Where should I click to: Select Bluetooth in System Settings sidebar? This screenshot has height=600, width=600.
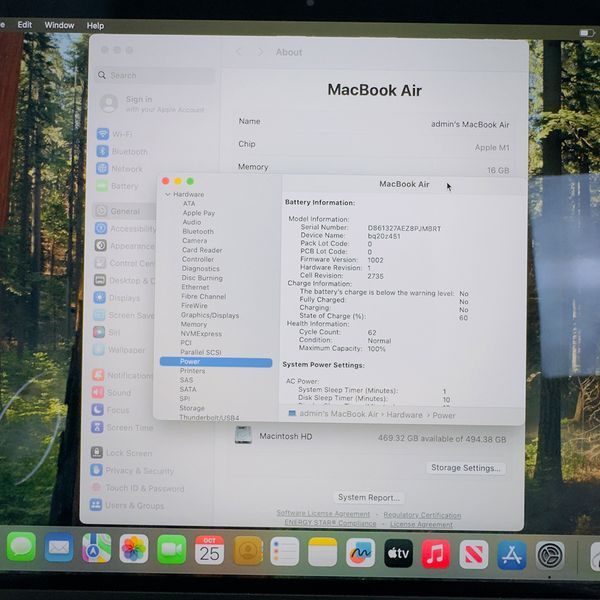(x=122, y=152)
